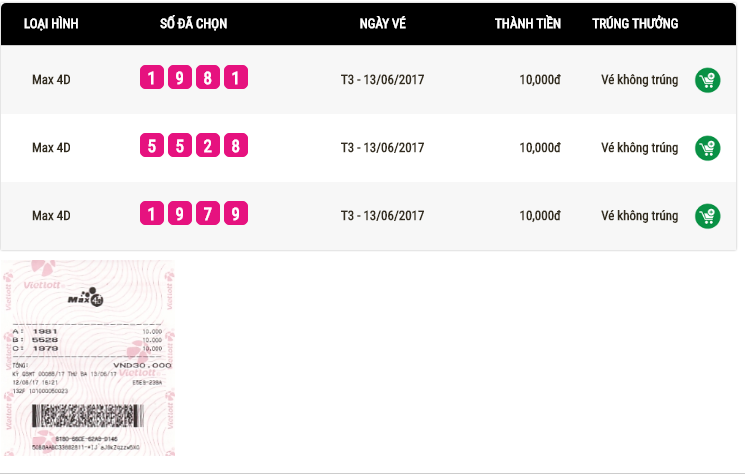The width and height of the screenshot is (745, 474).
Task: Click the 10,000đ amount in the third row
Action: [x=540, y=216]
